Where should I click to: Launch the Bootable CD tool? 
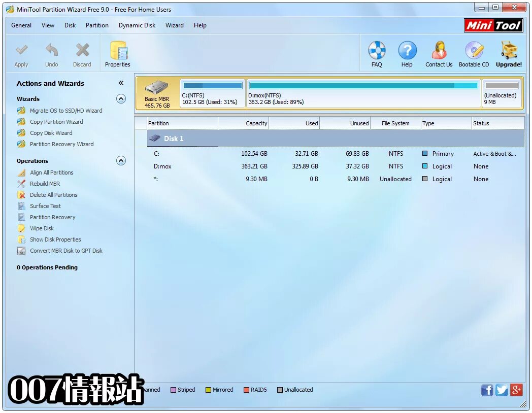tap(474, 54)
